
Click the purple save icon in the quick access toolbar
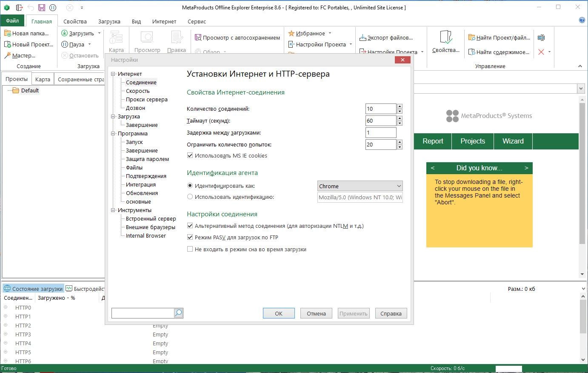(x=41, y=8)
